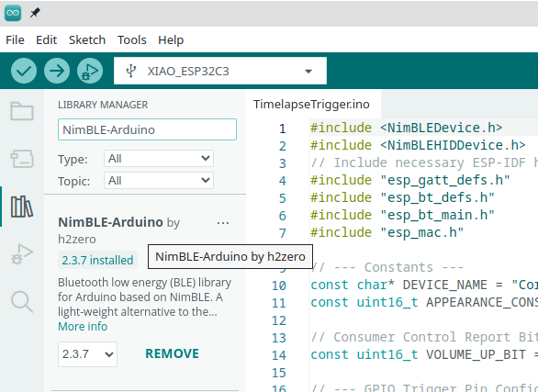Open the Tools menu

coord(132,39)
